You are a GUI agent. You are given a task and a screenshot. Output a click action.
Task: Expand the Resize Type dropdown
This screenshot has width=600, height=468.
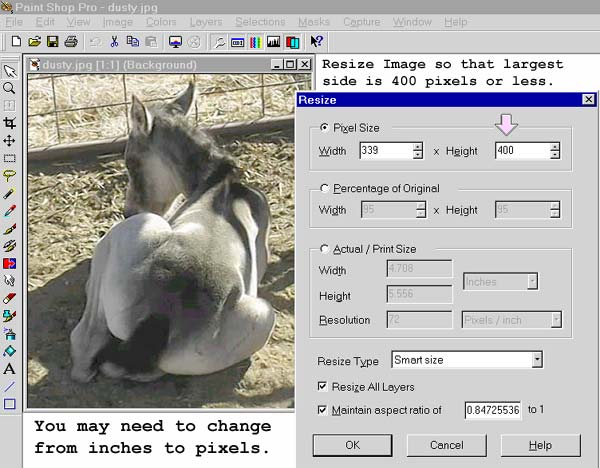click(x=537, y=359)
